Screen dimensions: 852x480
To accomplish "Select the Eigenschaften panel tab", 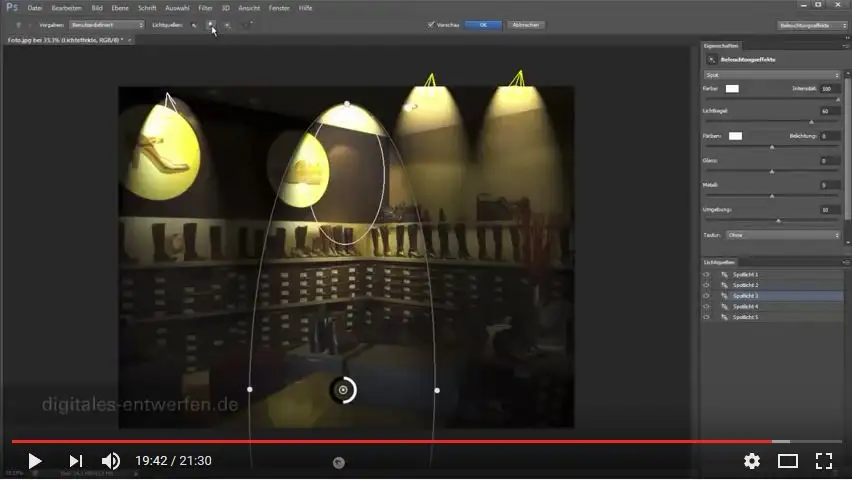I will 721,46.
